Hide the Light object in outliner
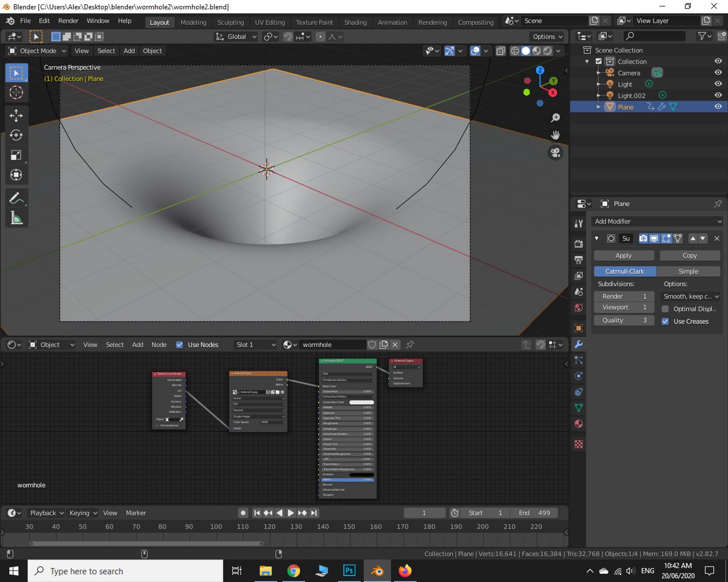 718,84
